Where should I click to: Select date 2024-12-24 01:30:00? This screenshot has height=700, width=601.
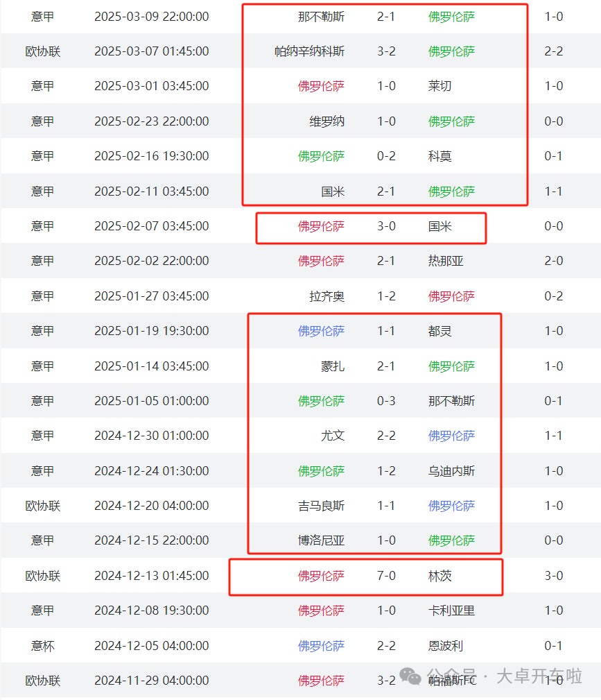point(152,471)
